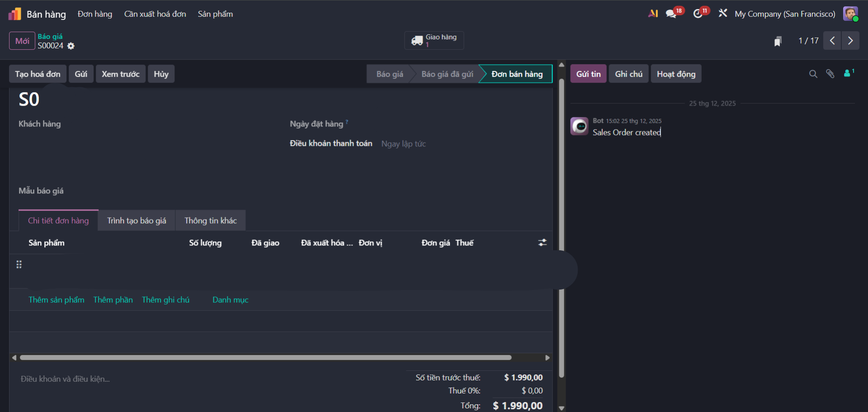Open the followers icon in chatter
The width and height of the screenshot is (868, 412).
[x=848, y=74]
